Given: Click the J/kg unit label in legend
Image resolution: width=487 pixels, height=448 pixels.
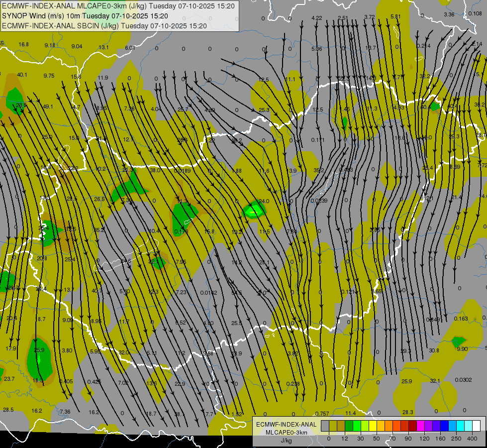Looking at the screenshot, I should pos(286,441).
